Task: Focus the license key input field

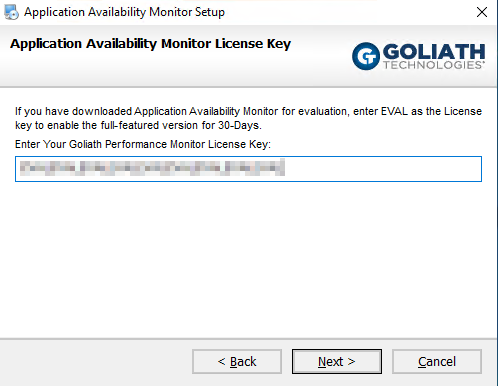Action: pyautogui.click(x=248, y=169)
